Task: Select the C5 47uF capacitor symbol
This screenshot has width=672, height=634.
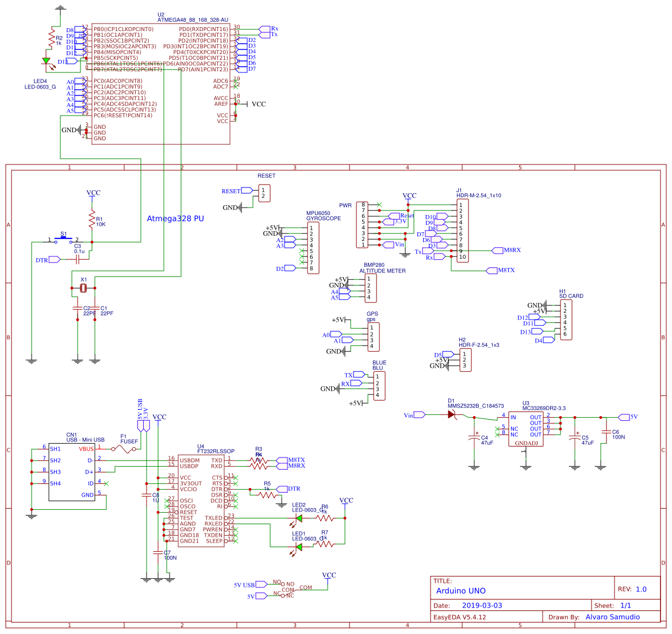Action: 575,438
